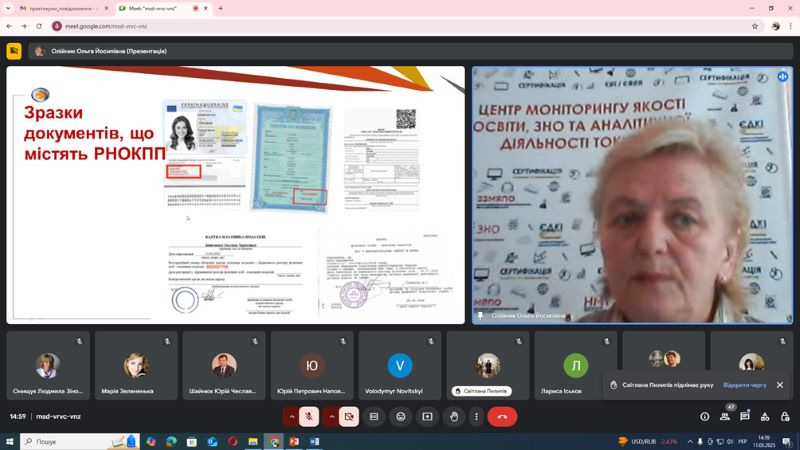Select Шайнюк Юрій participant tile

(224, 365)
